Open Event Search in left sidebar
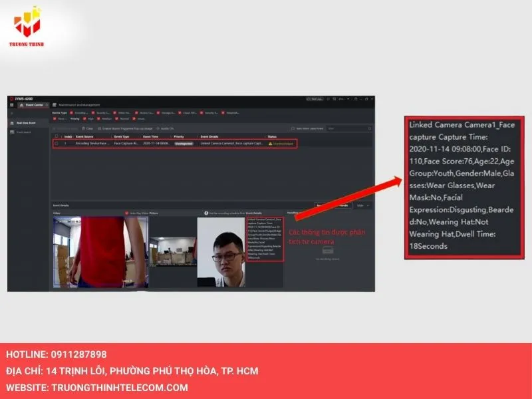The image size is (532, 399). [24, 132]
